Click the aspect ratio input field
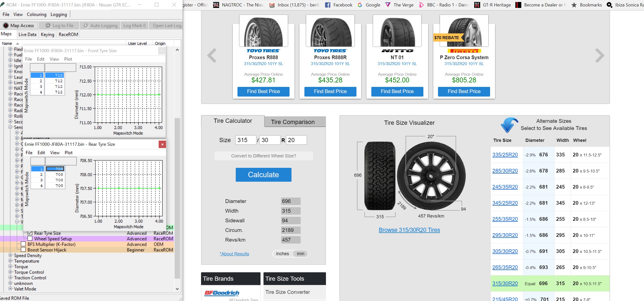Screen dimensions: 644x301 coord(270,140)
